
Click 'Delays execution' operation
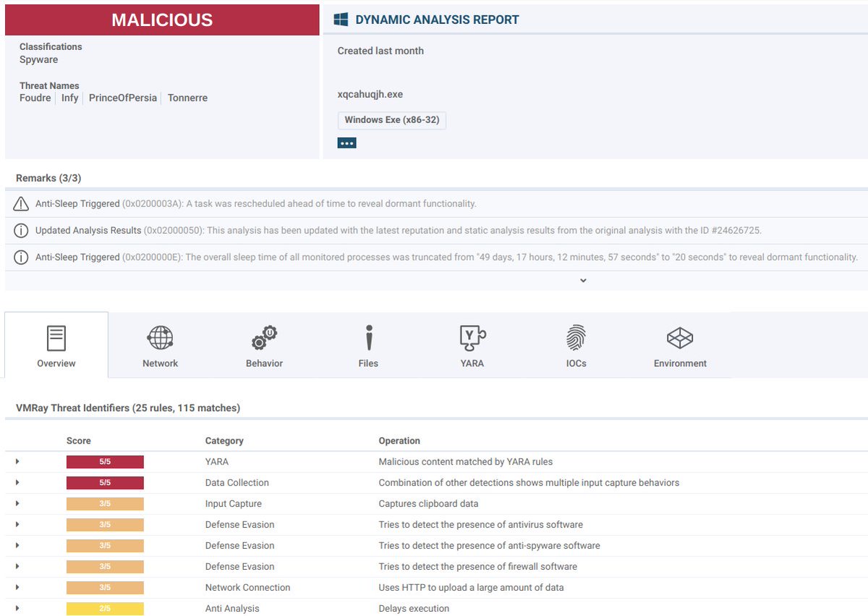(x=414, y=609)
